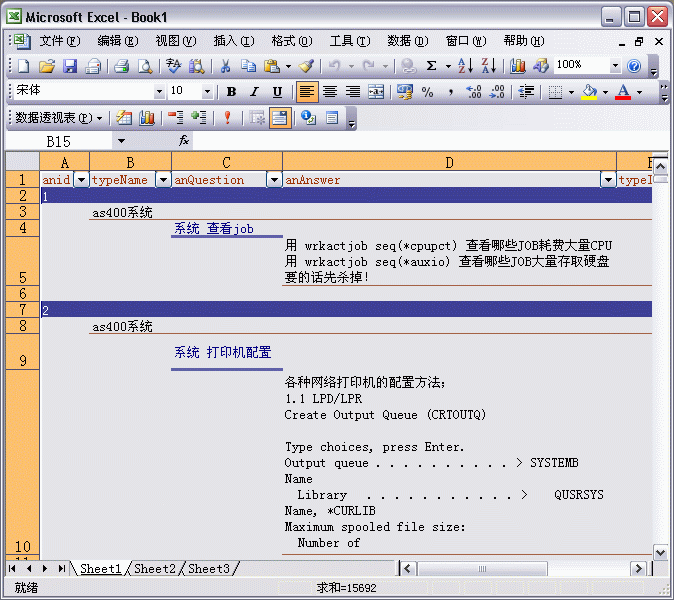Click the Format Painter brush icon
The height and width of the screenshot is (600, 674).
tap(306, 66)
